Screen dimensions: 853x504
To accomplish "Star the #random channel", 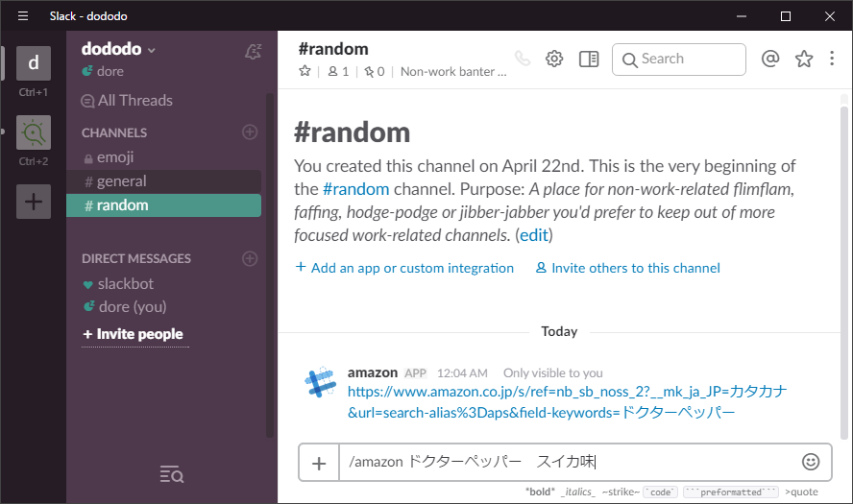I will tap(305, 71).
